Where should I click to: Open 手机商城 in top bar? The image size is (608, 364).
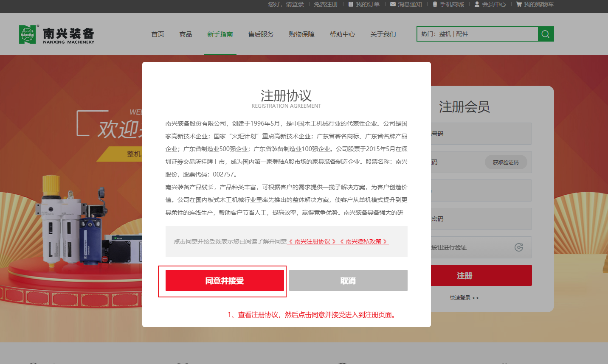[448, 4]
